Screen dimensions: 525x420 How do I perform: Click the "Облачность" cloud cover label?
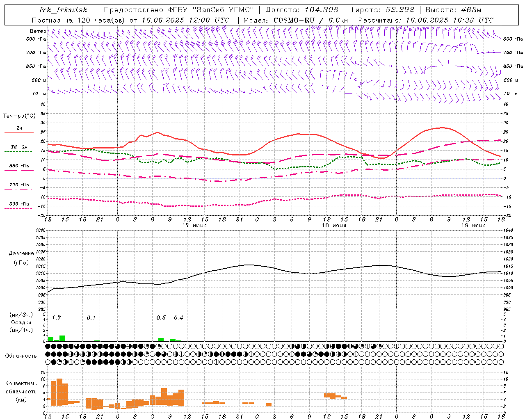pos(21,356)
